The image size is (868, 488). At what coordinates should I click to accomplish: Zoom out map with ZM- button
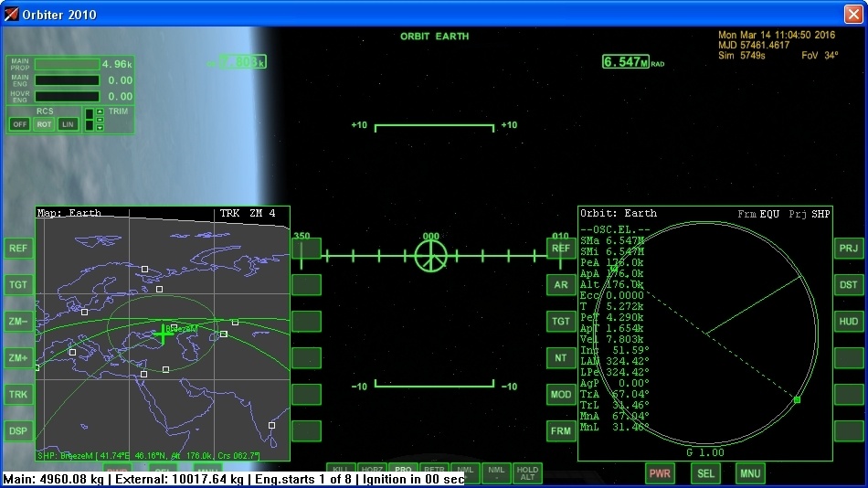(18, 322)
